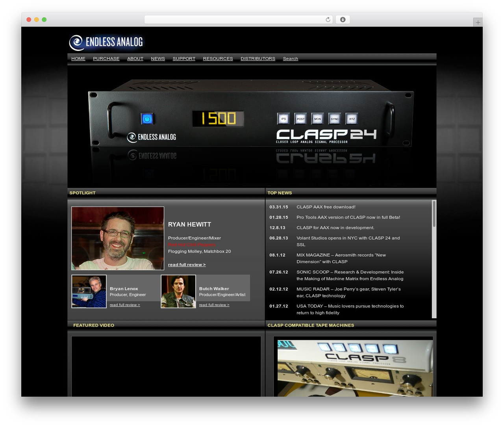
Task: Click the SYNC button on the CLASP unit
Action: click(335, 119)
